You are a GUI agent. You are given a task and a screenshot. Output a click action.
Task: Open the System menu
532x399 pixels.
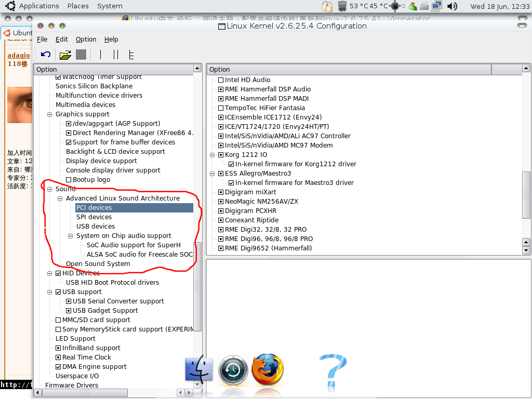[110, 6]
